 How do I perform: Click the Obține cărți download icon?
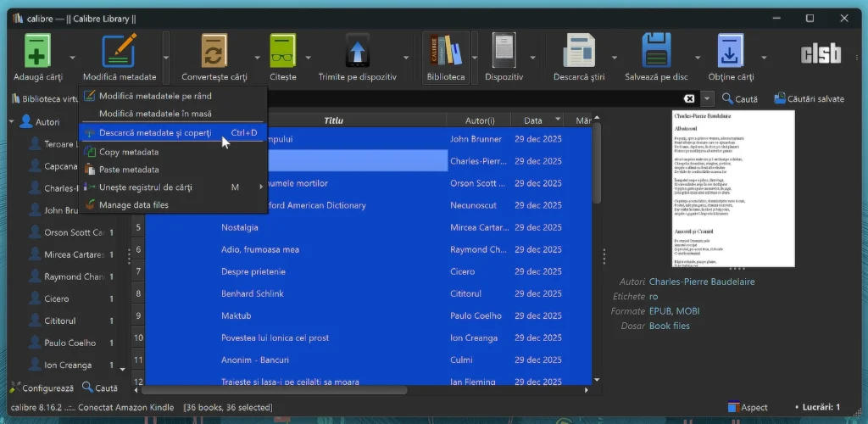click(x=731, y=51)
